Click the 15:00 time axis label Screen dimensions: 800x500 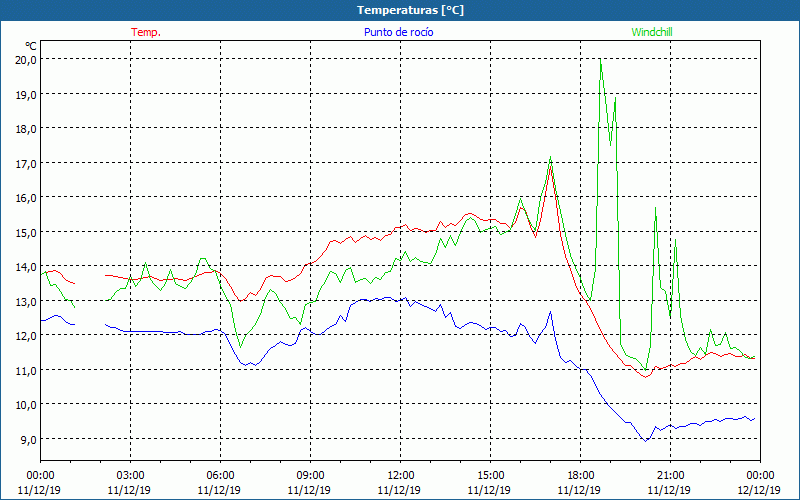pyautogui.click(x=490, y=476)
